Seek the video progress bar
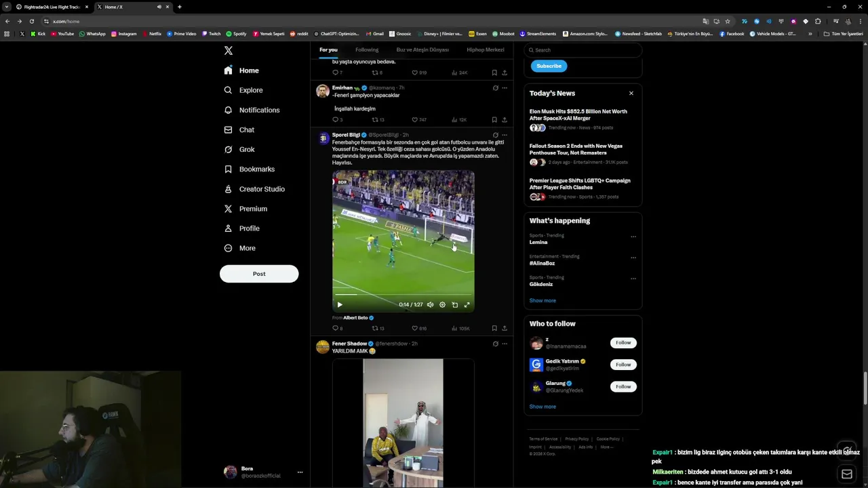Image resolution: width=868 pixels, height=488 pixels. tap(403, 295)
